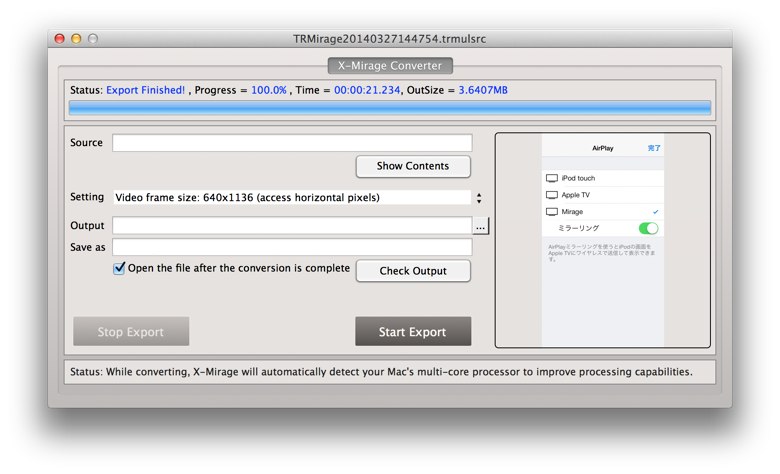Click the 00:00:21.234 time value

(x=367, y=90)
